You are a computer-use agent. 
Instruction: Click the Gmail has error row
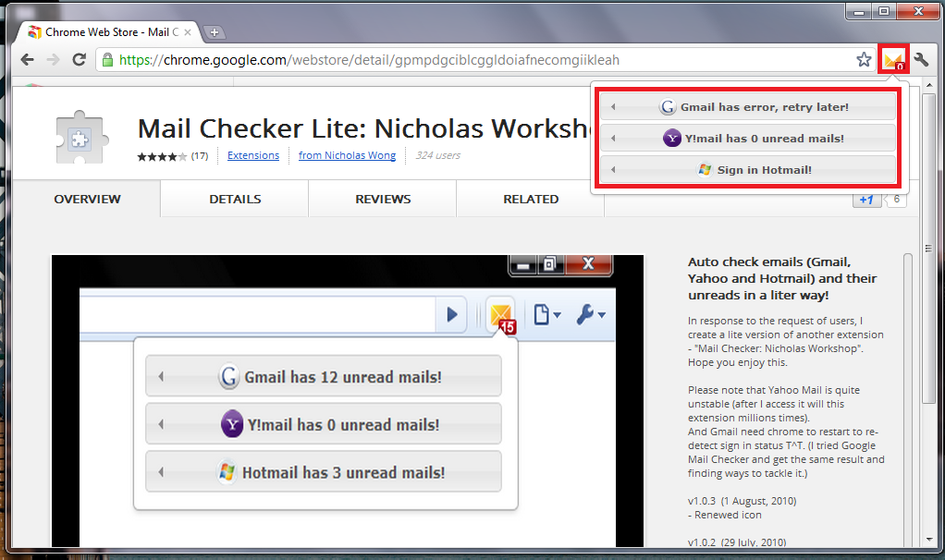[x=747, y=107]
